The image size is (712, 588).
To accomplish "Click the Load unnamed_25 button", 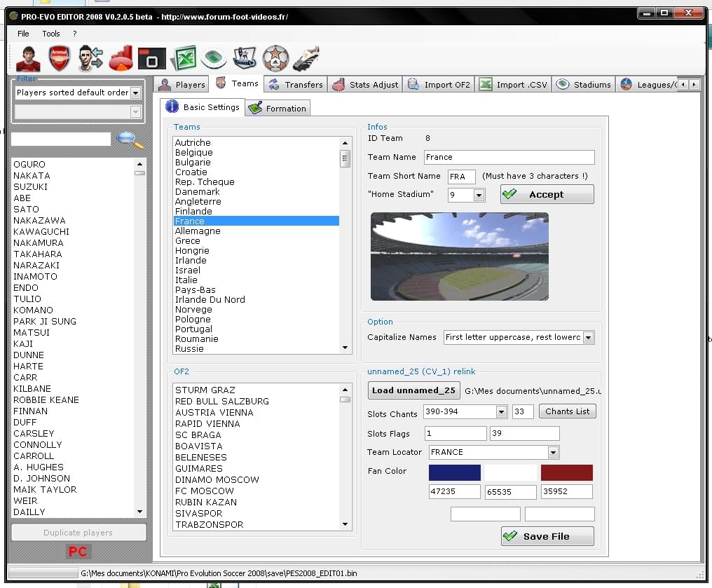I will [413, 390].
